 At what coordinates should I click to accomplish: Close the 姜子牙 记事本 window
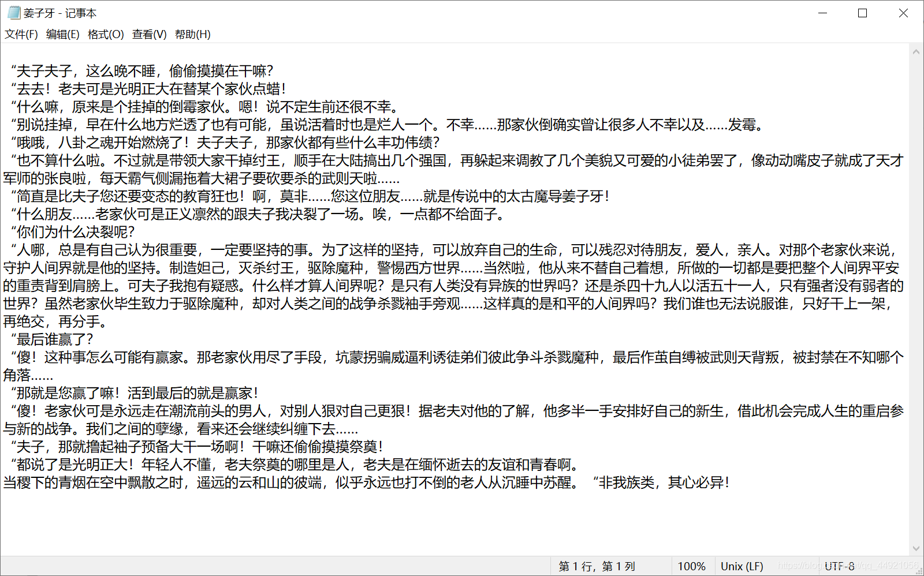pyautogui.click(x=903, y=13)
